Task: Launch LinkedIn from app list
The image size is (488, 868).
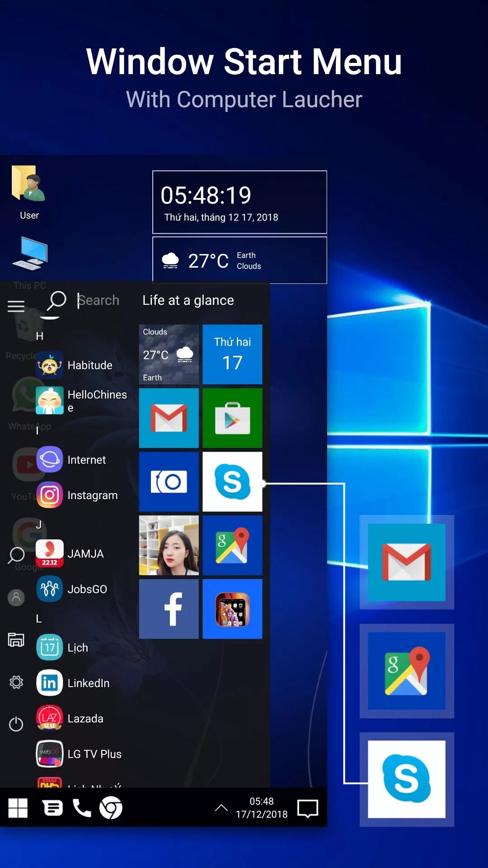Action: [73, 683]
